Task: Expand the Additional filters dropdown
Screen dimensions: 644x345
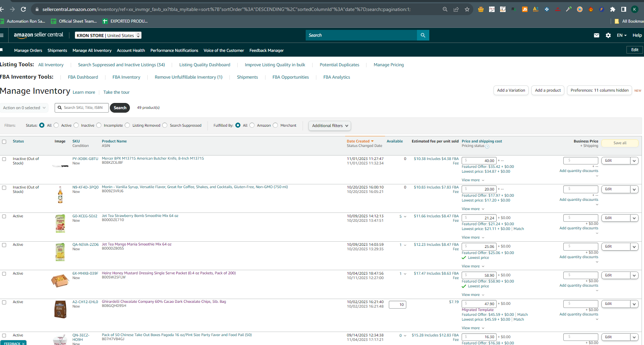Action: [330, 126]
